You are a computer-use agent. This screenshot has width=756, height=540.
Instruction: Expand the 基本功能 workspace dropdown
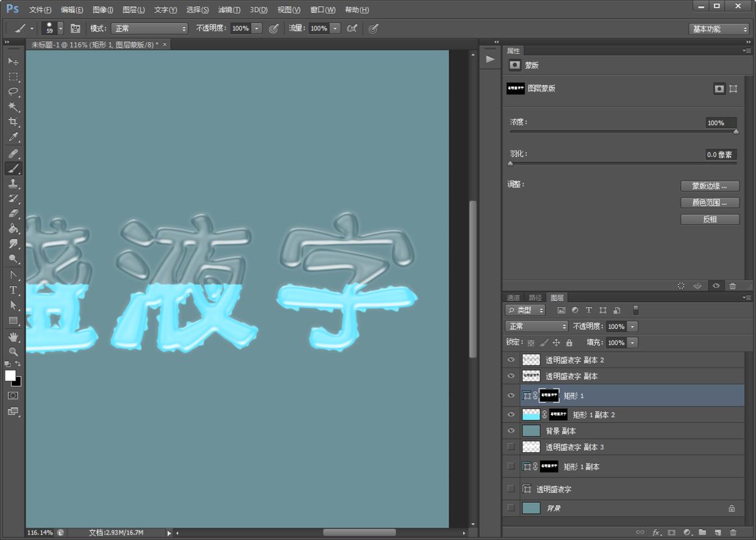click(x=719, y=29)
